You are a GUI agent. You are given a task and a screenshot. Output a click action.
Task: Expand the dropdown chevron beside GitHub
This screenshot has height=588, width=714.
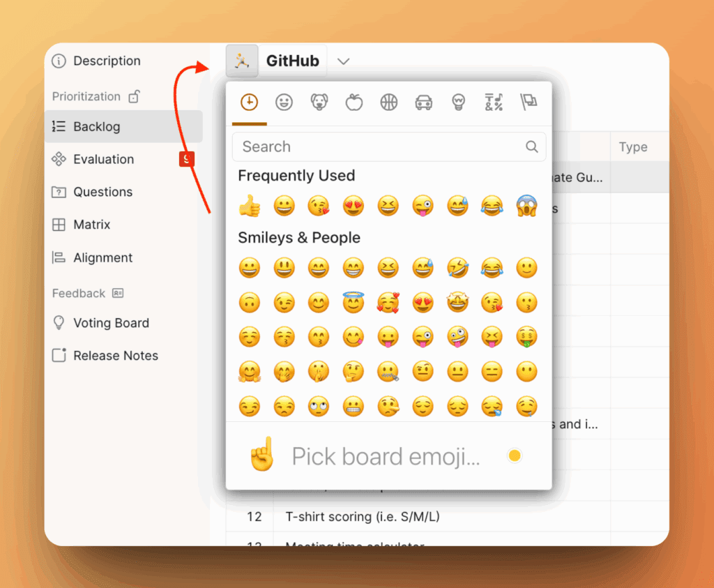343,61
